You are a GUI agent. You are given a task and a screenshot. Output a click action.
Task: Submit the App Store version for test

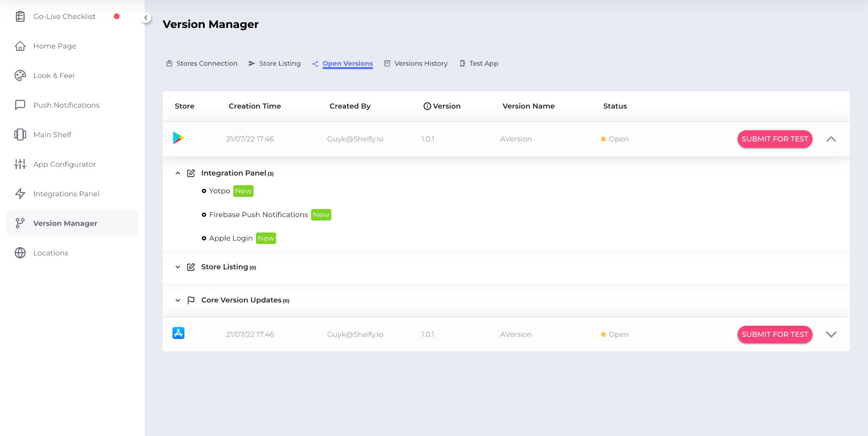[774, 335]
